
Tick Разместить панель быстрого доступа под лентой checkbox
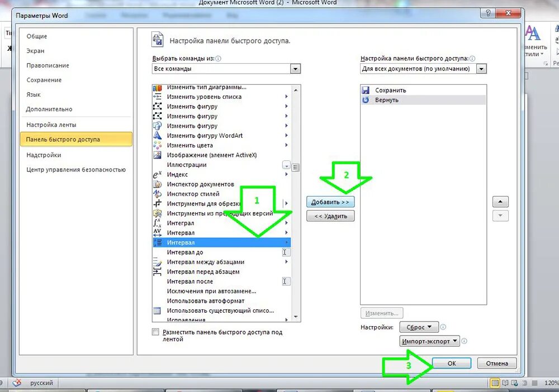[155, 332]
